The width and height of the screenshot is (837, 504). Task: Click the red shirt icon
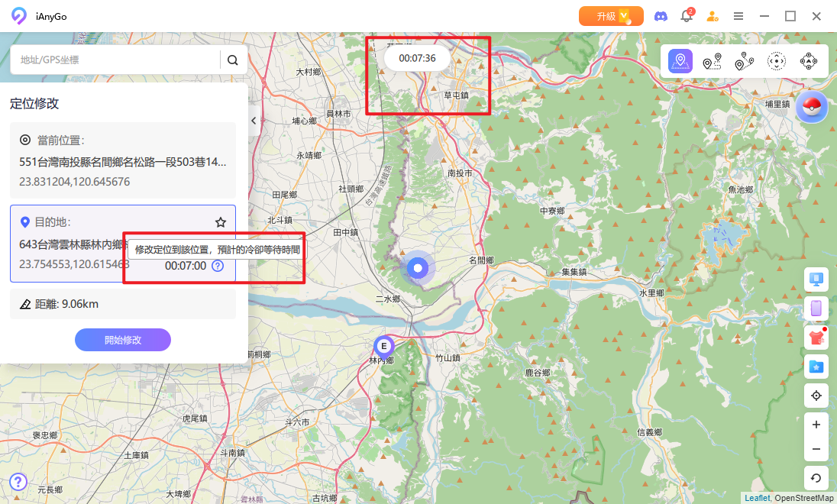(x=816, y=338)
